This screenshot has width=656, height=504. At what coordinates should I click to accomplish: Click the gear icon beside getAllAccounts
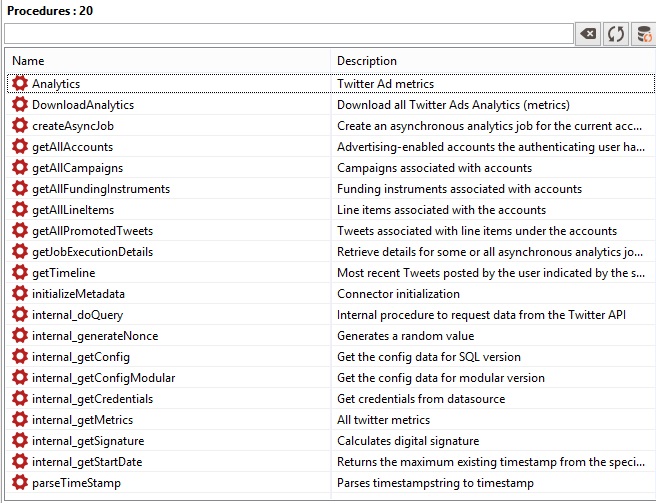(20, 147)
